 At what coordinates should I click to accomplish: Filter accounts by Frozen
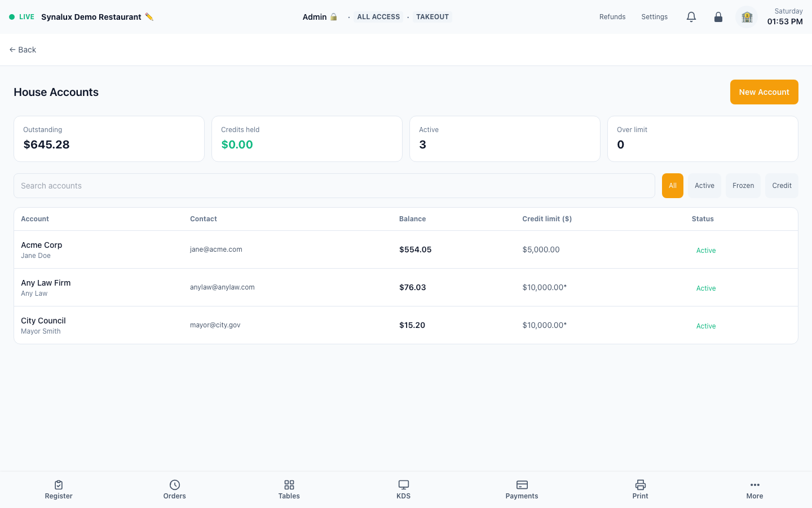coord(743,186)
